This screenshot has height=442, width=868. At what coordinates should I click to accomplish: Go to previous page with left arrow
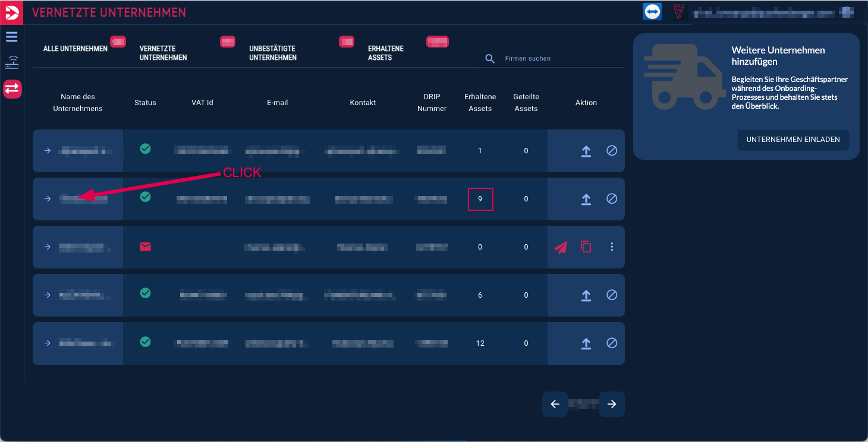point(555,405)
